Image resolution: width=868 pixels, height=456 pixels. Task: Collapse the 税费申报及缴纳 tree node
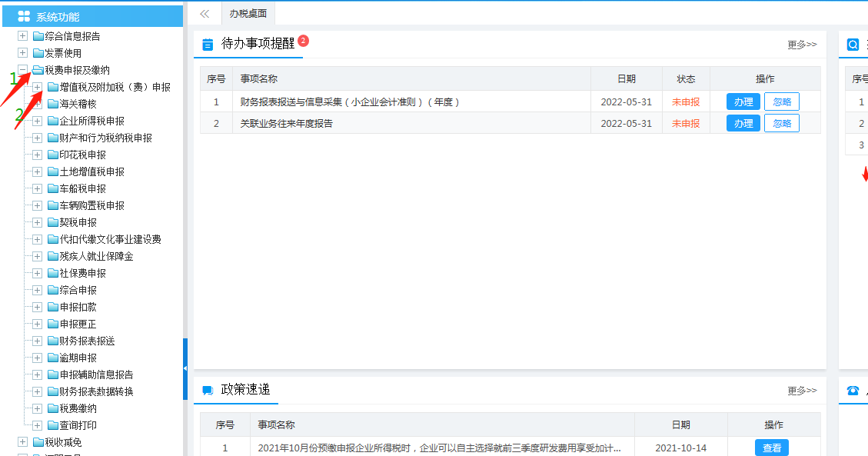pyautogui.click(x=23, y=70)
